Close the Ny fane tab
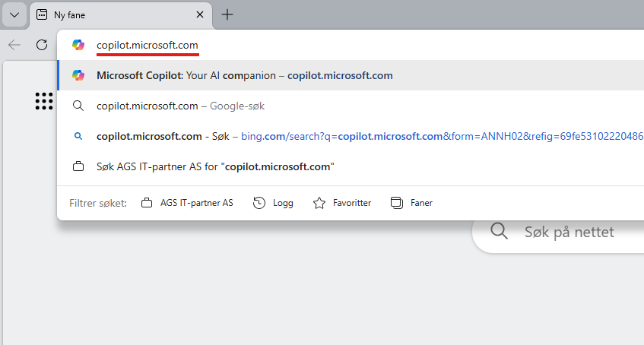Screen dimensions: 644x345 [x=200, y=14]
